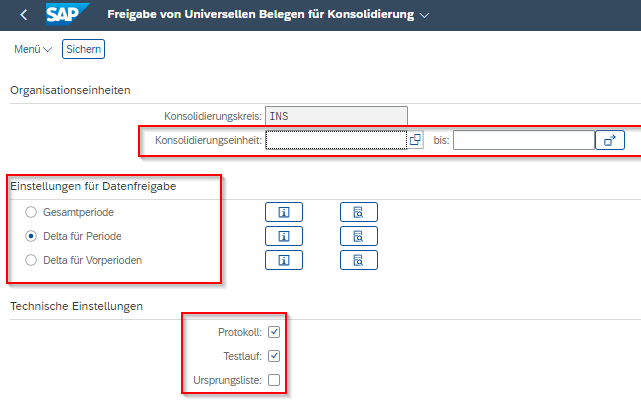Open detail search icon for Gesamtperiode row

tap(358, 212)
